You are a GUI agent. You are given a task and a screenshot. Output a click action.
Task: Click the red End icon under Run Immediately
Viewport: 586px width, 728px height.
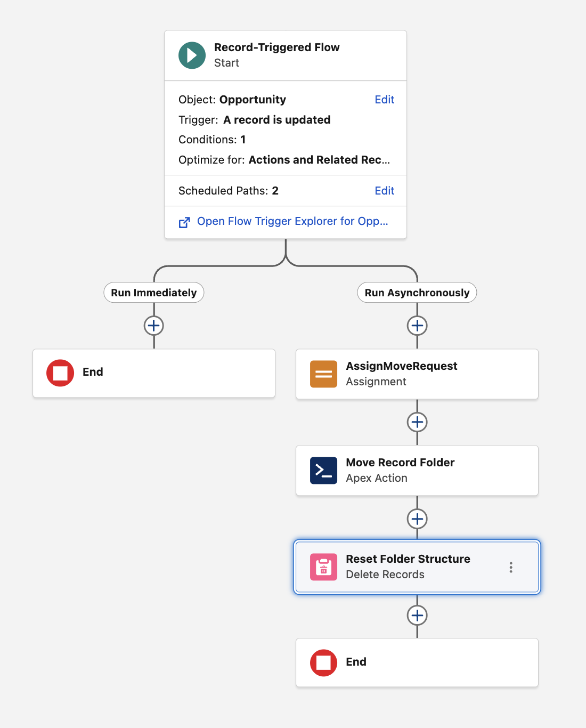tap(60, 373)
